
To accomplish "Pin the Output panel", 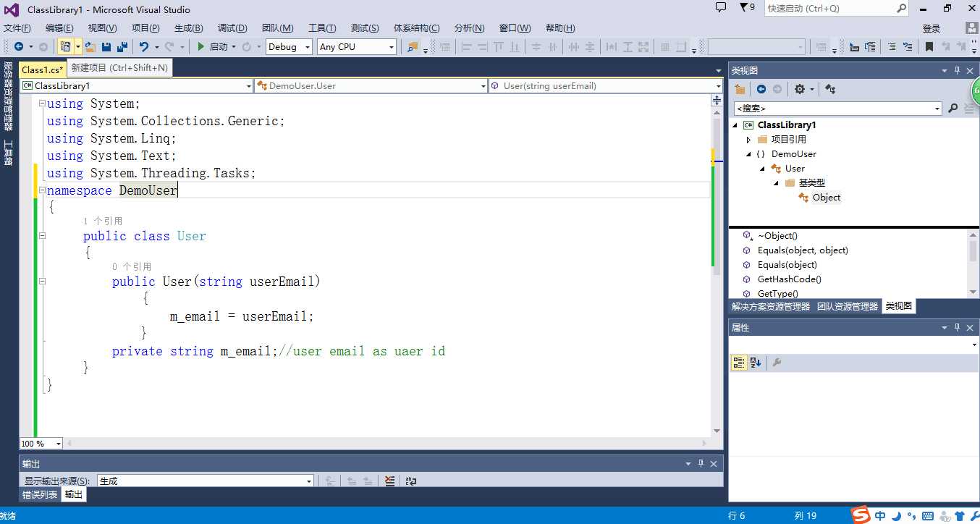I will [701, 464].
